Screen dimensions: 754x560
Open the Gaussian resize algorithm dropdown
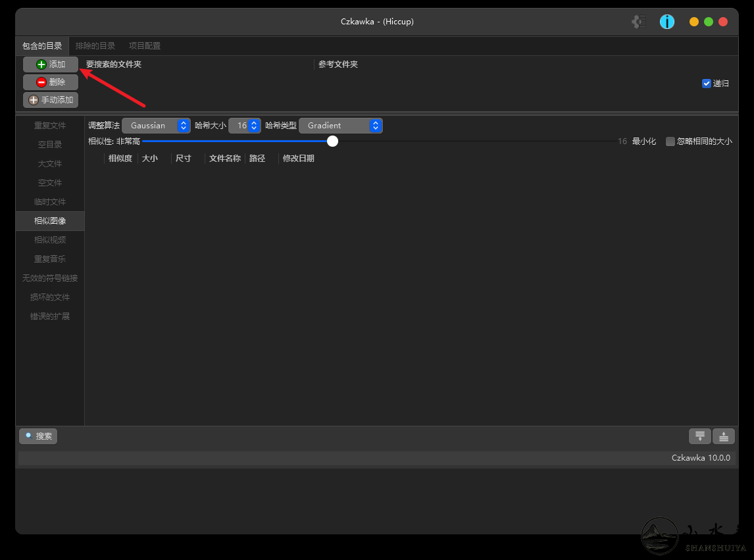point(156,126)
